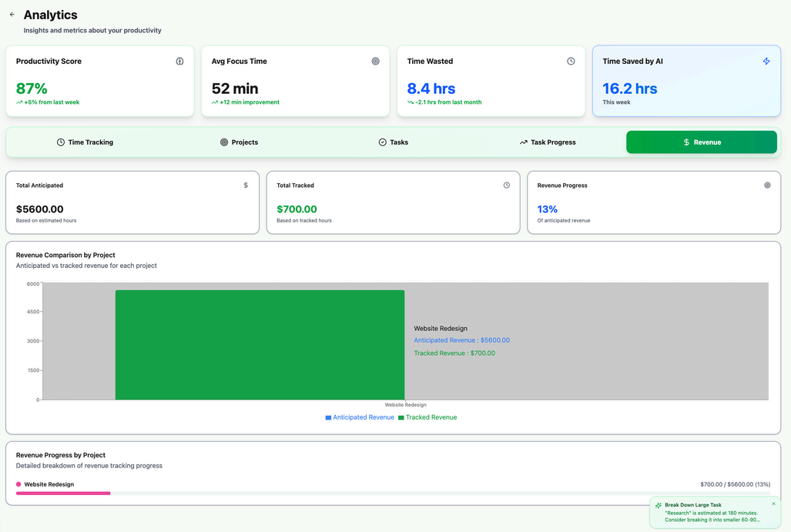Click the $700.00 / $5600.00 (13%) progress text

coord(735,484)
